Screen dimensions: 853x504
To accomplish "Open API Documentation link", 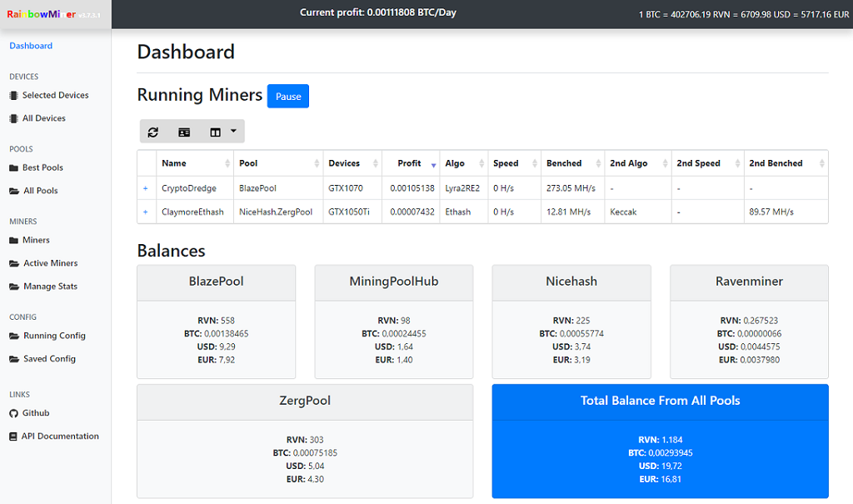I will tap(60, 436).
